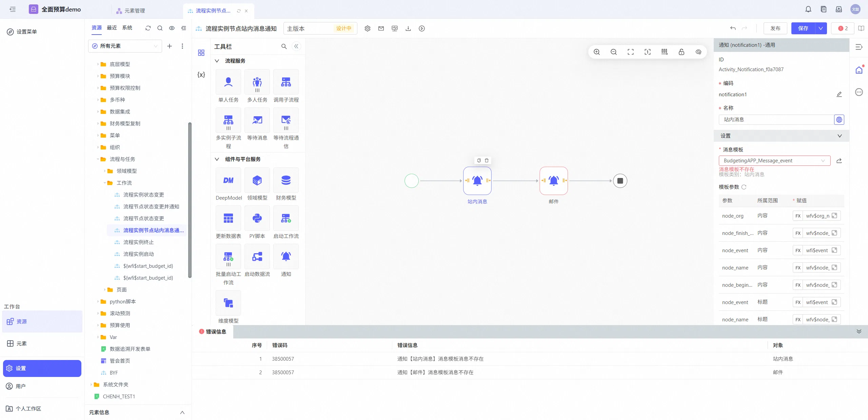The width and height of the screenshot is (868, 420).
Task: Zoom in on the canvas
Action: click(x=597, y=52)
